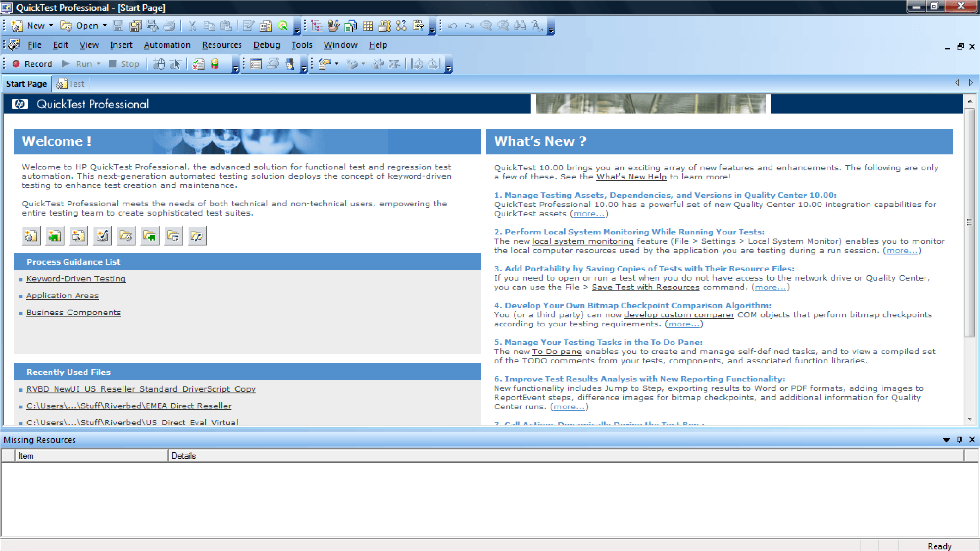Open the Insert menu
Viewport: 980px width, 551px height.
(x=121, y=45)
